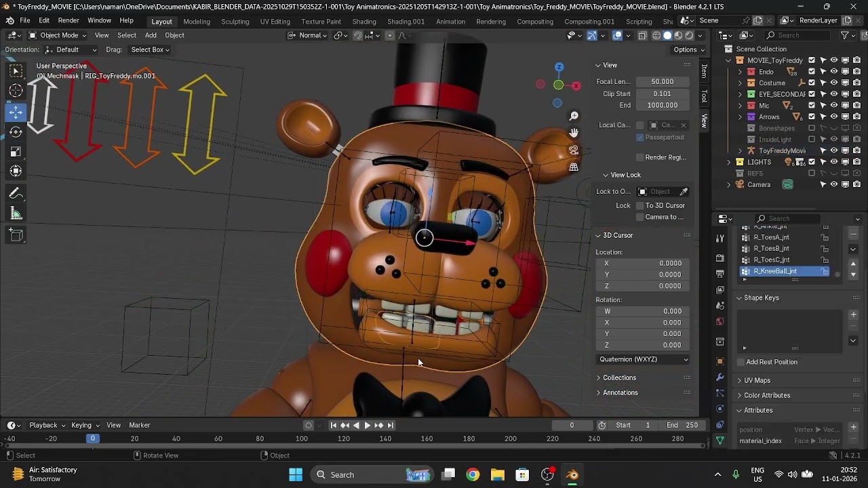Image resolution: width=868 pixels, height=488 pixels.
Task: Open the orange Object properties tab
Action: tap(720, 361)
